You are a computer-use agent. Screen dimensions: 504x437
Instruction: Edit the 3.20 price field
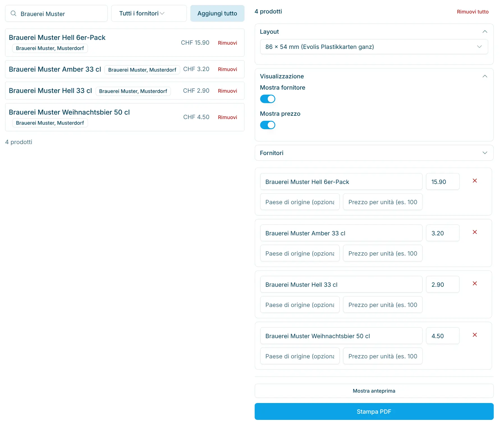click(443, 233)
